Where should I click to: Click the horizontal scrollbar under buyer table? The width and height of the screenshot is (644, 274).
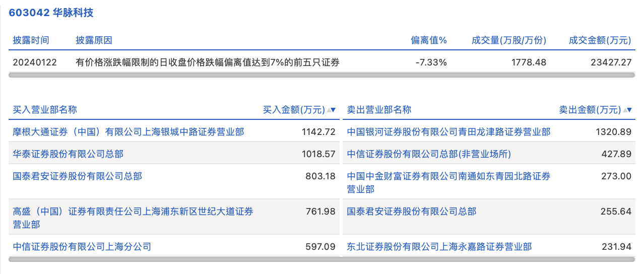coord(322,259)
